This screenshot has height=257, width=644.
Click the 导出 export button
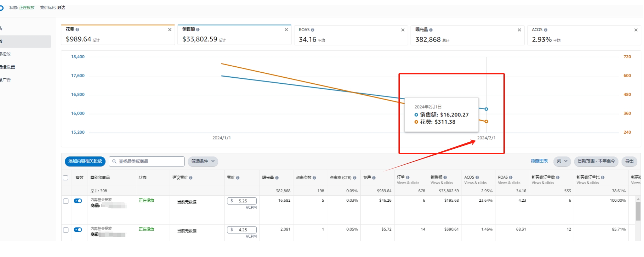coord(630,161)
